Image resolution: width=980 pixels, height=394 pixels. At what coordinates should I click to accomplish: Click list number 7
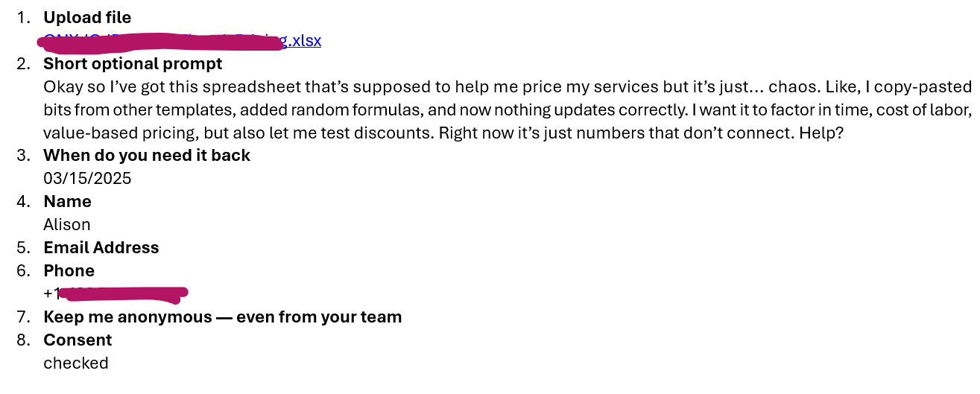pyautogui.click(x=25, y=317)
